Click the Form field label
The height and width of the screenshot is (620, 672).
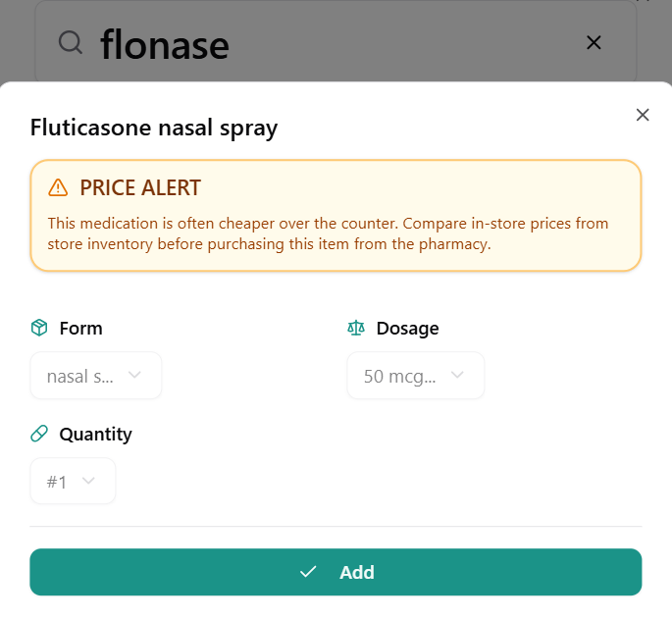pyautogui.click(x=80, y=328)
